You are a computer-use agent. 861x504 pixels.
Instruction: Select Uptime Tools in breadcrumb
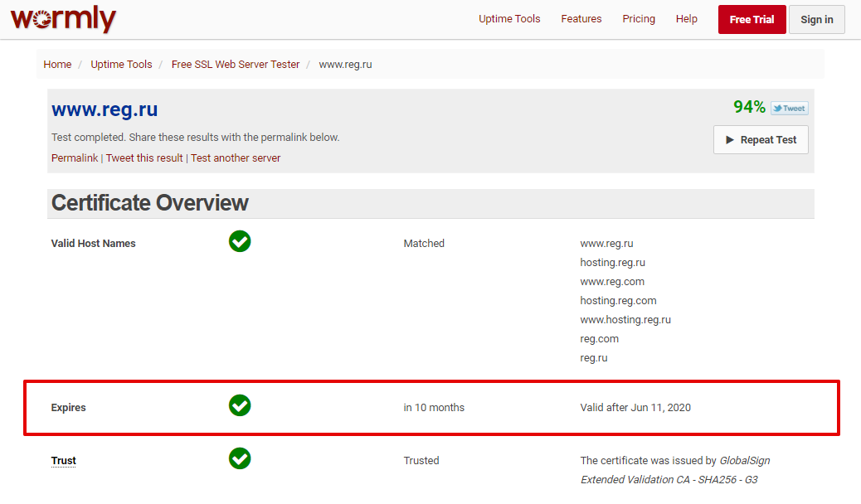click(x=121, y=65)
